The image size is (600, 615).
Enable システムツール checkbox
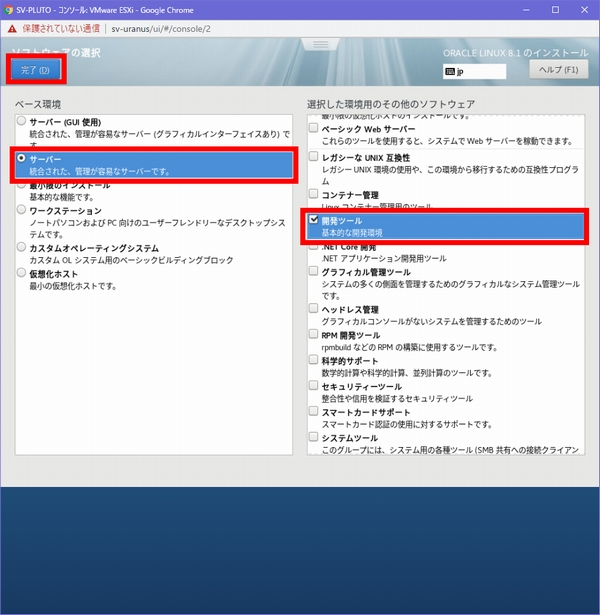click(313, 437)
